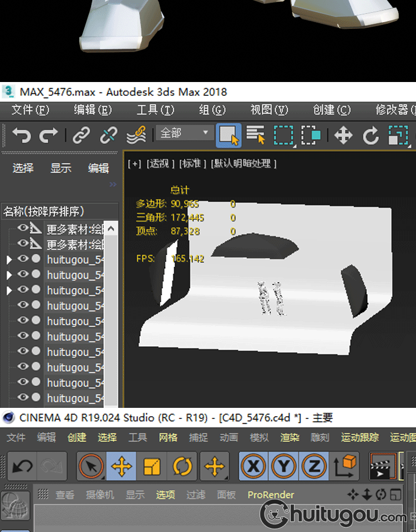
Task: Click the 默认明暗处理 viewport shading label
Action: point(243,163)
